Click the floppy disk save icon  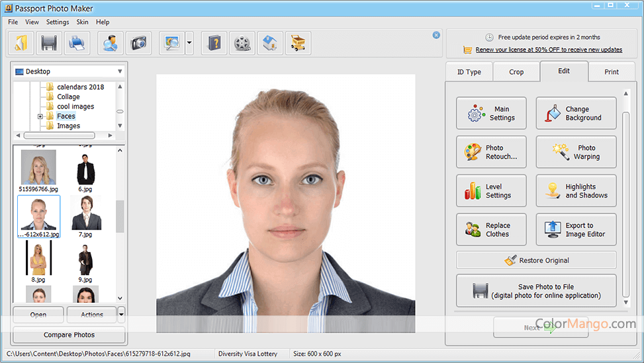(49, 44)
